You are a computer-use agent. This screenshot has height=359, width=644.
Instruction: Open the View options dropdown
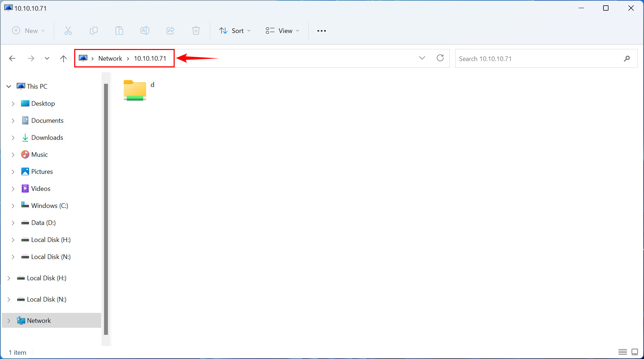(282, 31)
